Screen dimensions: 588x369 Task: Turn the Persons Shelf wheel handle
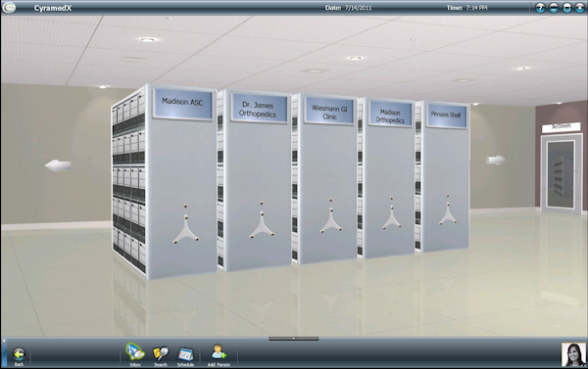448,210
